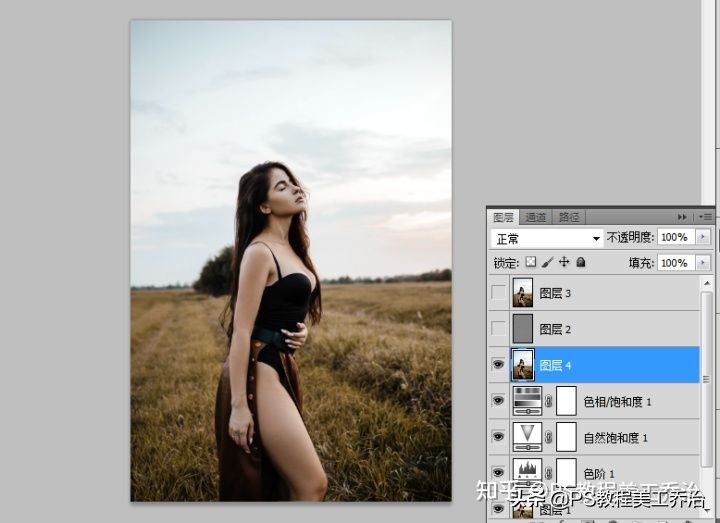Toggle lock all padlock icon

pos(581,262)
